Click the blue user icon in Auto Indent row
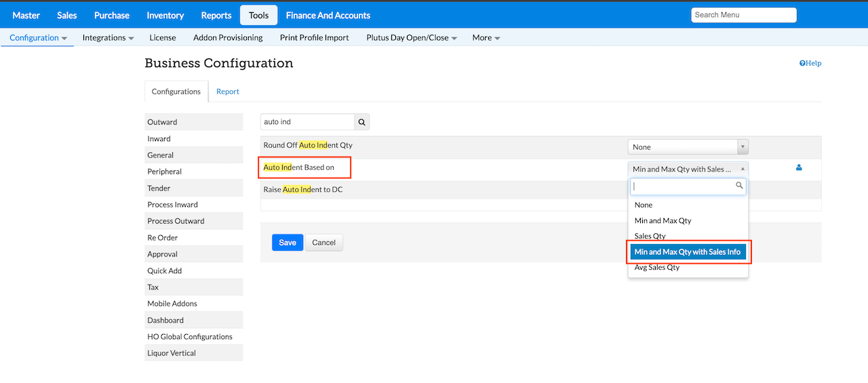 coord(799,167)
